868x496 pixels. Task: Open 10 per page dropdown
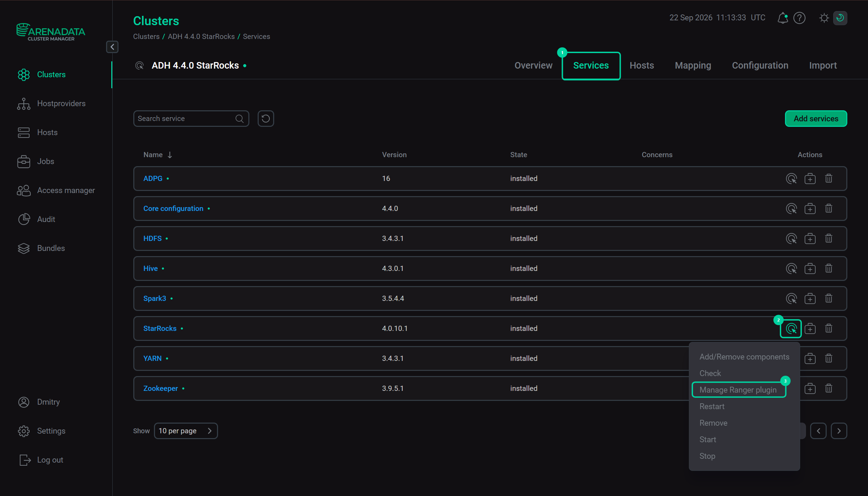click(186, 431)
